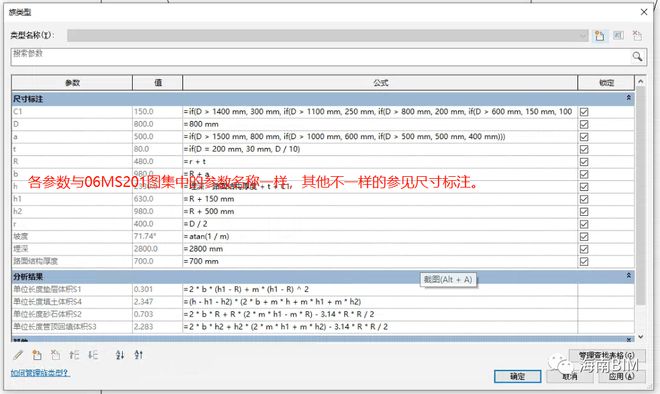This screenshot has width=660, height=394.
Task: Select the 坡度 value 71.74° cell
Action: (x=157, y=237)
